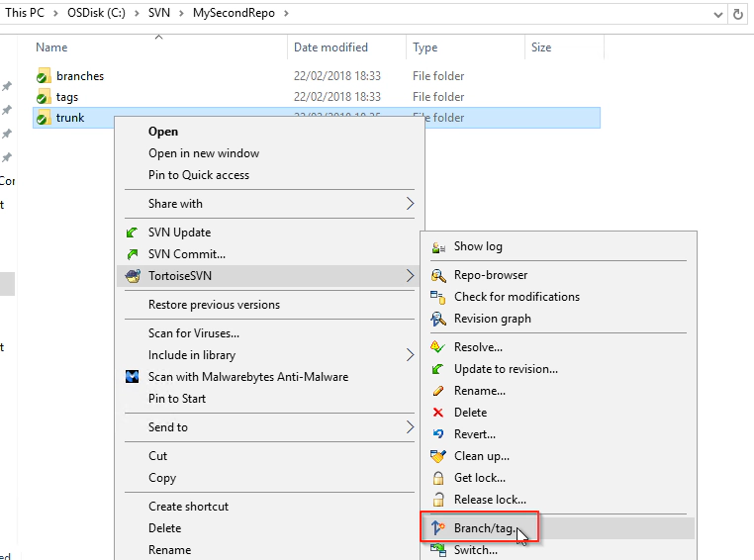Image resolution: width=754 pixels, height=560 pixels.
Task: Click the Get lock padlock icon
Action: 437,478
